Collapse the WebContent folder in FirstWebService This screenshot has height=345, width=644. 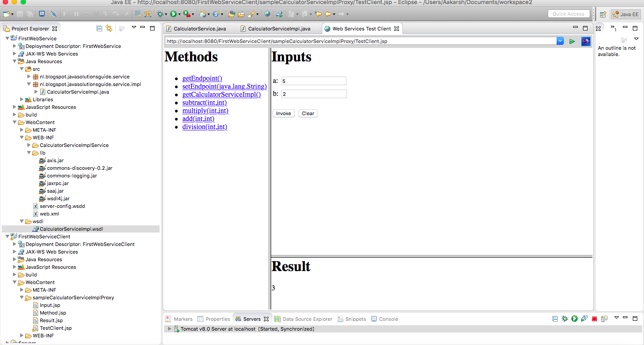[x=14, y=122]
